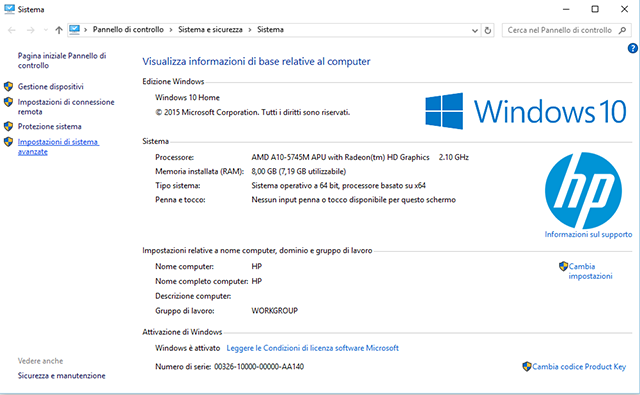The image size is (640, 395).
Task: Select Sistema e sicurezza breadcrumb
Action: pos(210,29)
